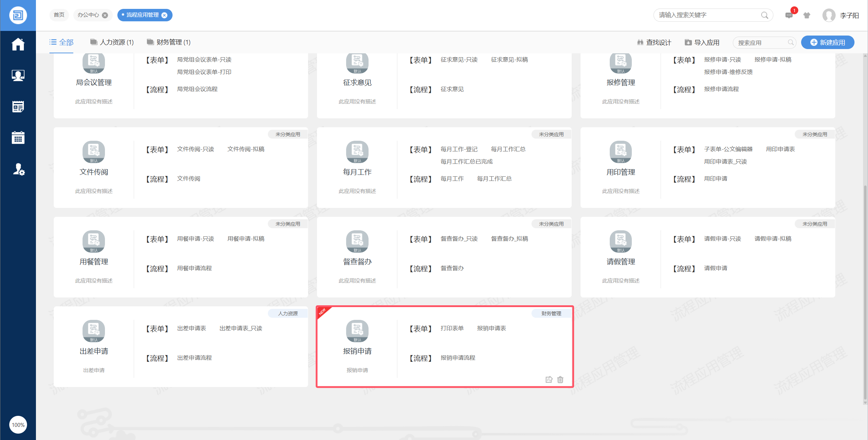The image size is (868, 440).
Task: Click the home icon in left sidebar
Action: (x=18, y=44)
